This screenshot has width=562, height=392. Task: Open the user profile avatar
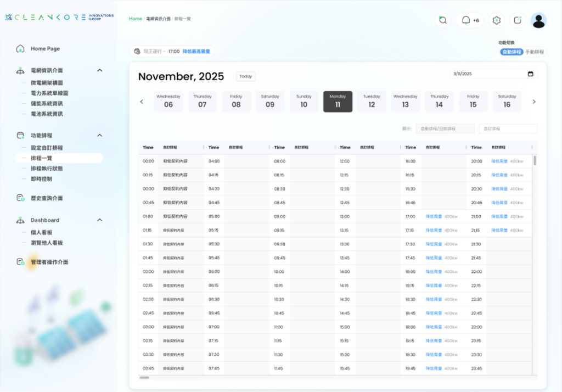click(538, 21)
